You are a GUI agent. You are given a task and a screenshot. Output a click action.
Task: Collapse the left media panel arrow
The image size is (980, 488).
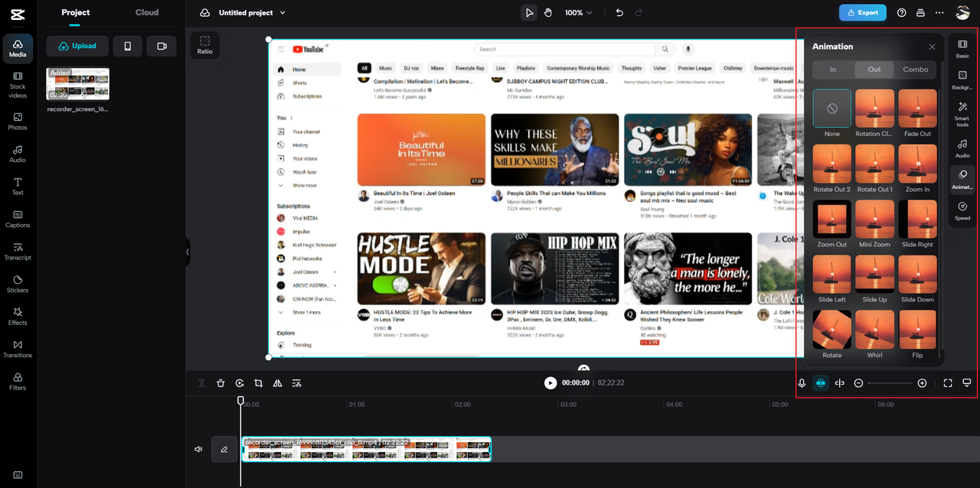click(x=188, y=252)
